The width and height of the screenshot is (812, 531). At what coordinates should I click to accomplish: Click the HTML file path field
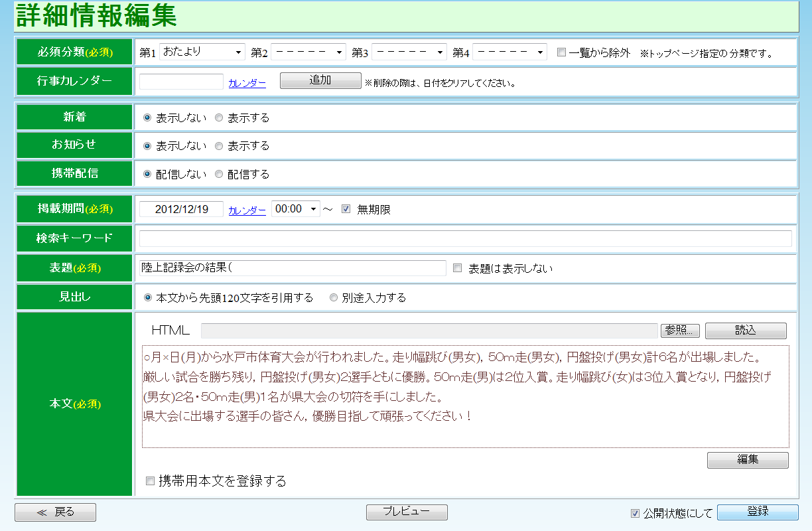coord(429,331)
